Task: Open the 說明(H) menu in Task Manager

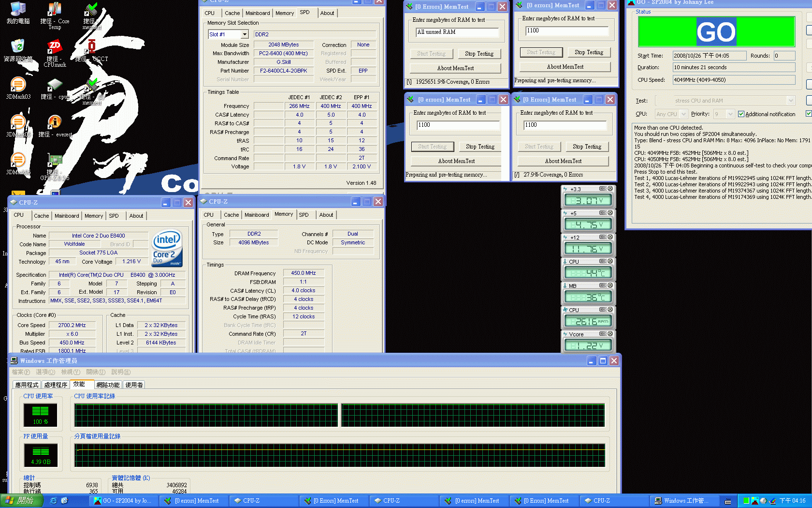Action: coord(121,372)
